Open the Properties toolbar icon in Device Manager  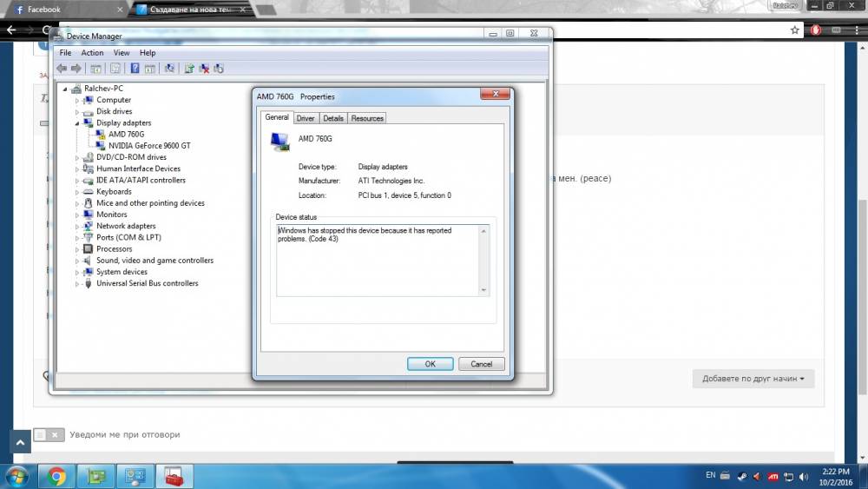(x=115, y=68)
